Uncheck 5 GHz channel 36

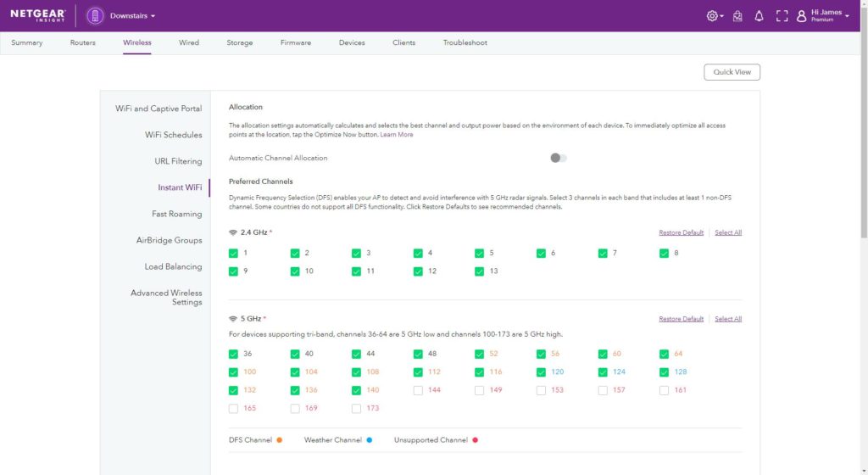(234, 354)
